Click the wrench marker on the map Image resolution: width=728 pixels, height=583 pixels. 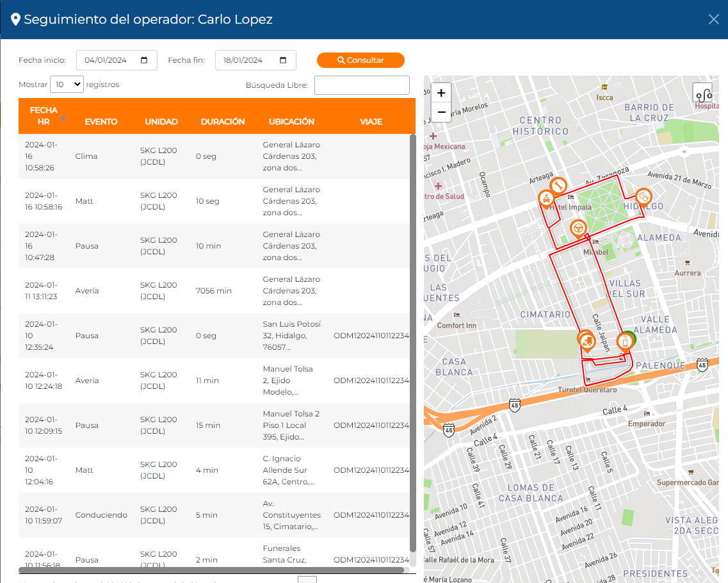pos(558,186)
